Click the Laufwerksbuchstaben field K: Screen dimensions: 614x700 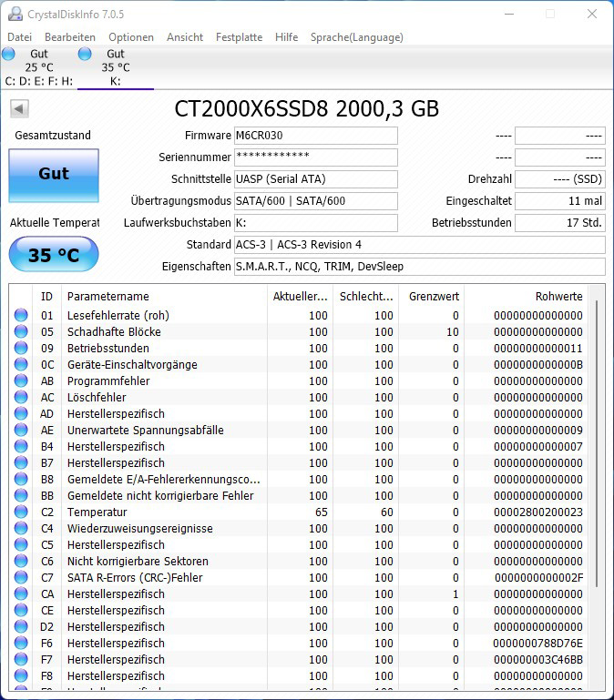(x=316, y=223)
